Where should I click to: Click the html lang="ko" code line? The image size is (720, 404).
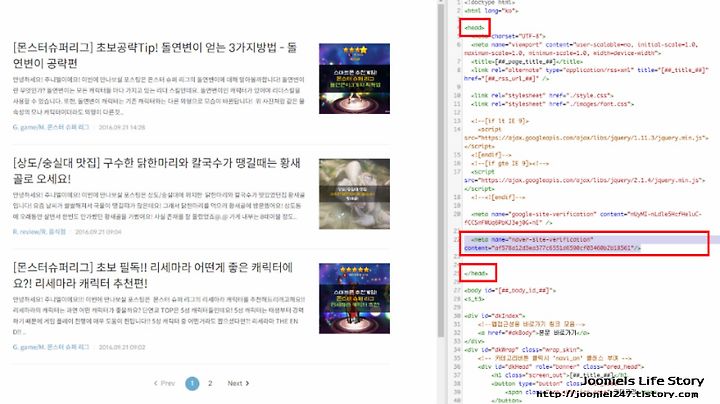(491, 11)
